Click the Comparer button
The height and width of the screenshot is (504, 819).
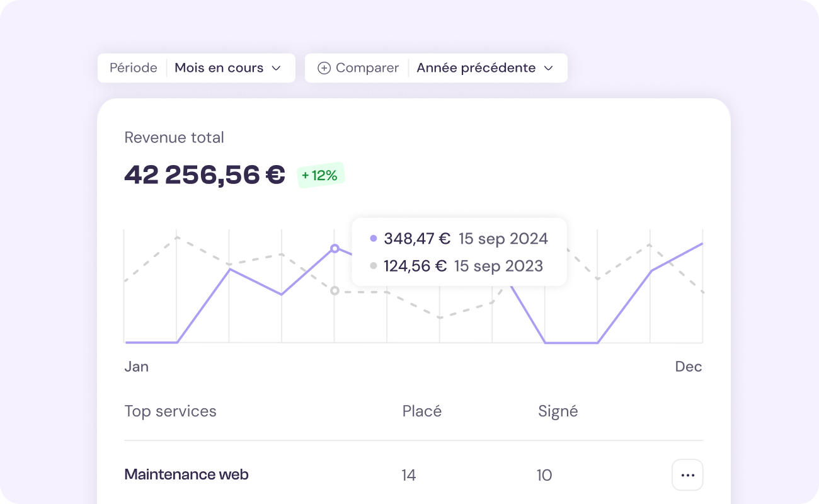(357, 67)
